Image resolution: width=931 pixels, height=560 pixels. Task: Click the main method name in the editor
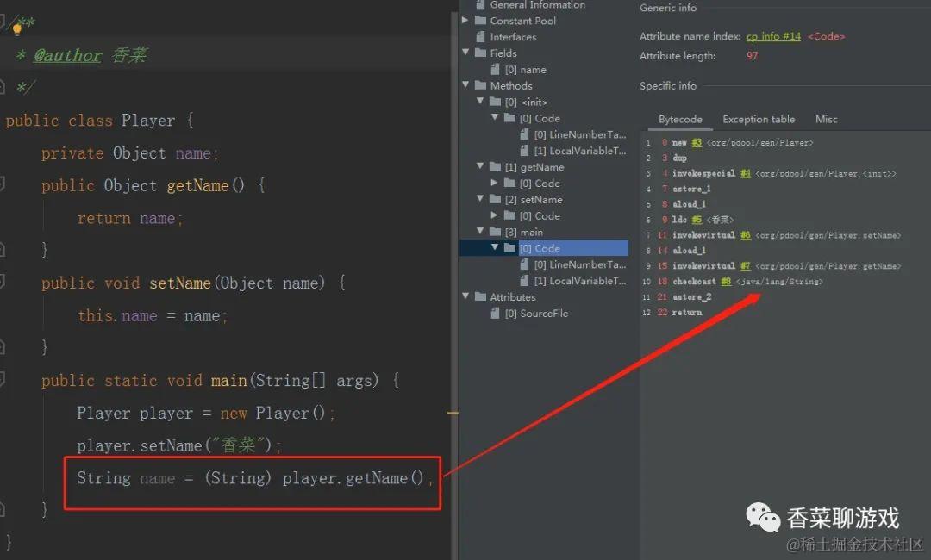(x=228, y=380)
